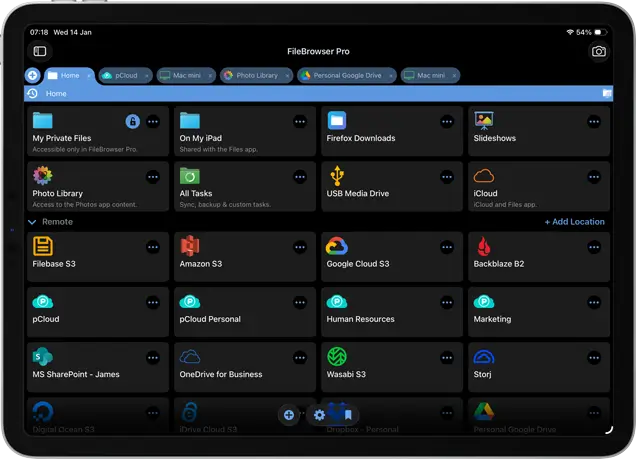Image resolution: width=636 pixels, height=459 pixels.
Task: Open settings gear in floating toolbar
Action: (x=320, y=415)
